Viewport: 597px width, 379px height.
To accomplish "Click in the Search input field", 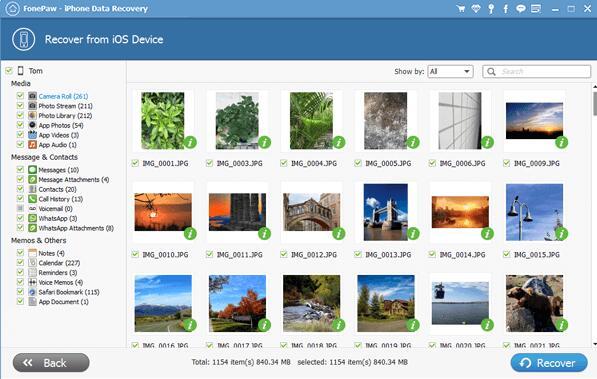I will click(x=537, y=72).
